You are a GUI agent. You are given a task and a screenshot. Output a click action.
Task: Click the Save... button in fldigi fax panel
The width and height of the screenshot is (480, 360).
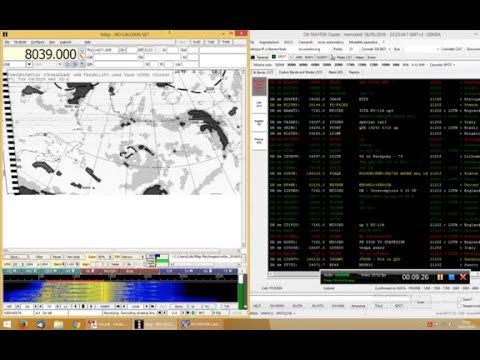[x=15, y=257]
